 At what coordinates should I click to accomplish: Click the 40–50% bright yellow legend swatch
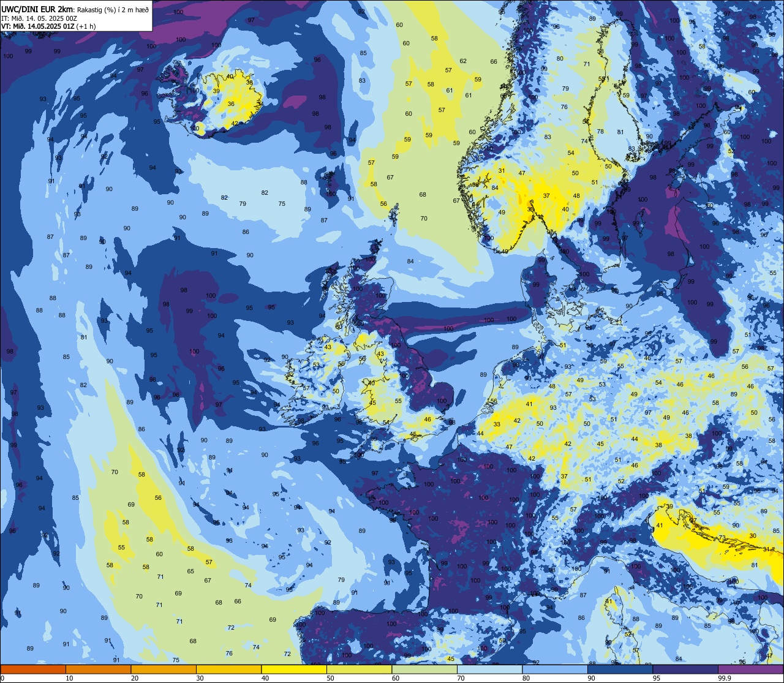(294, 669)
